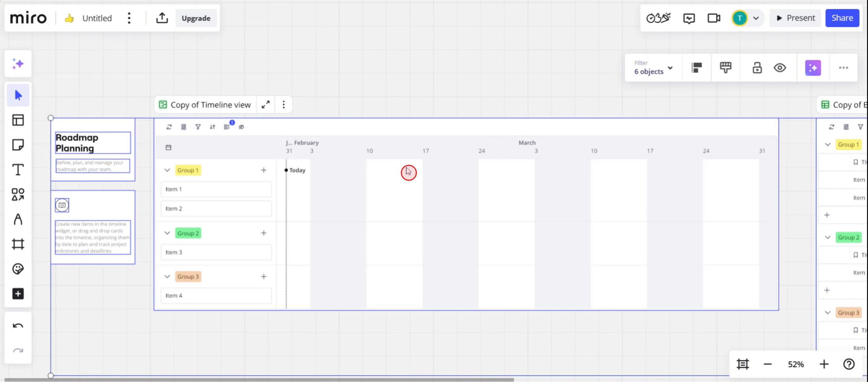
Task: Open the Miro AI sparkle tool
Action: coord(18,64)
